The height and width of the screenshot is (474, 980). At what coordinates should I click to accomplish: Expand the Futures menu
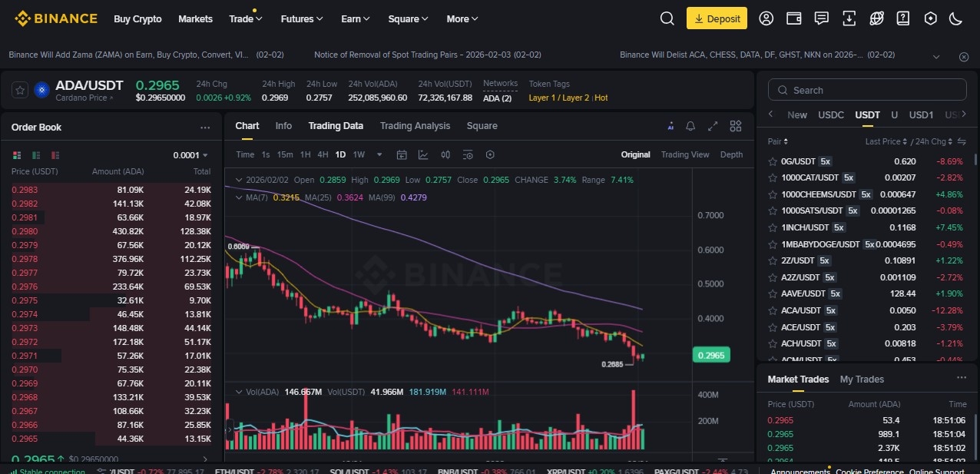[302, 18]
